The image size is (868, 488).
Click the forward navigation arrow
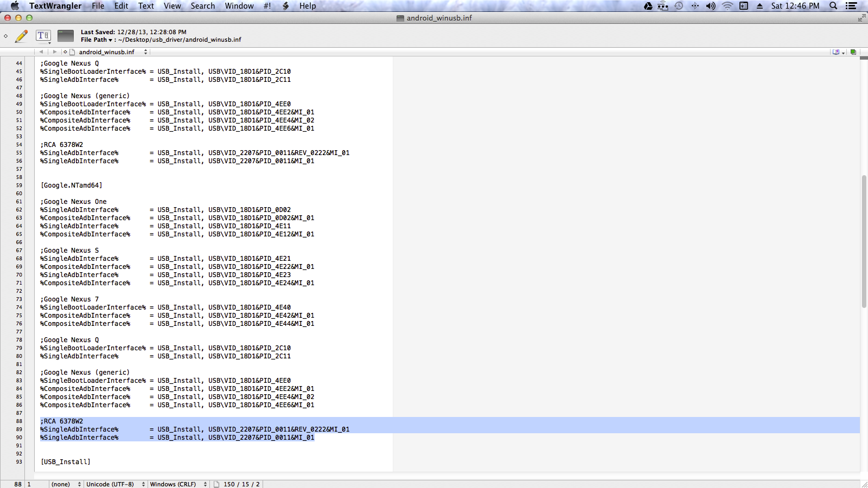[x=55, y=52]
